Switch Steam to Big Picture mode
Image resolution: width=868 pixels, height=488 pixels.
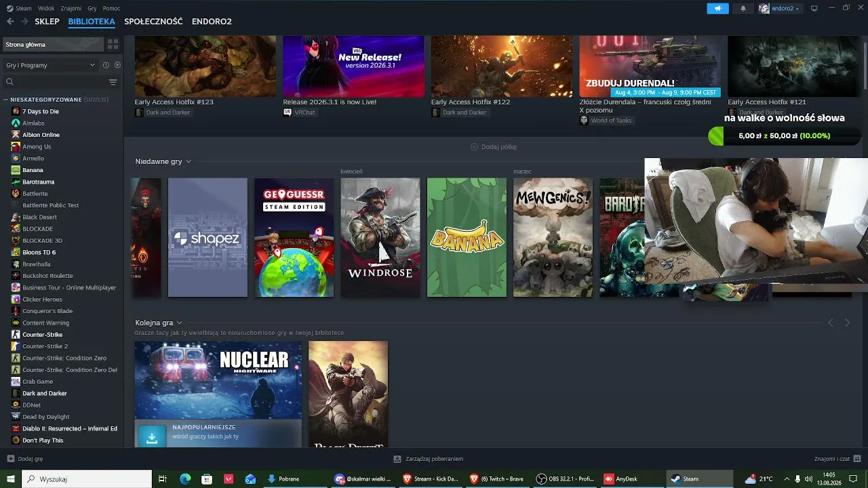tap(814, 8)
